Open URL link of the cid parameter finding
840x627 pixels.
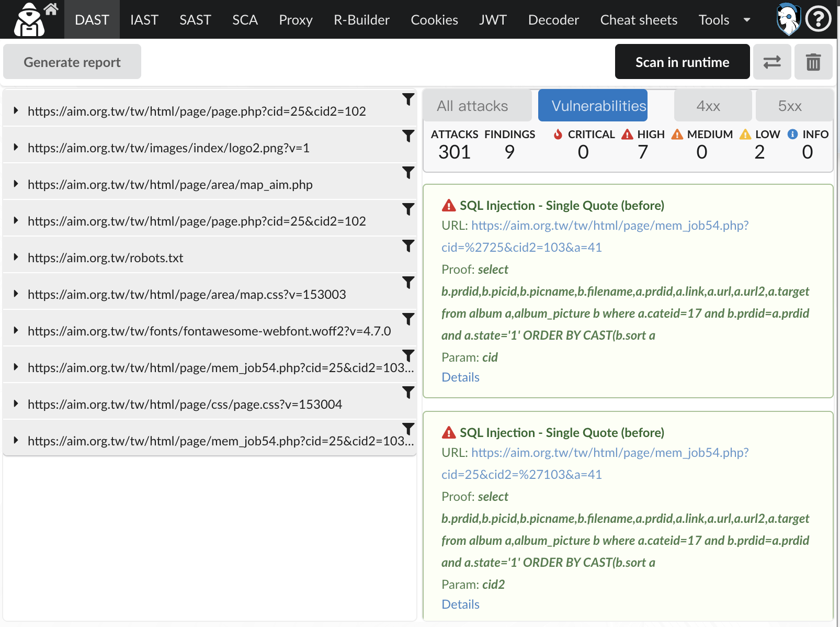click(x=595, y=236)
